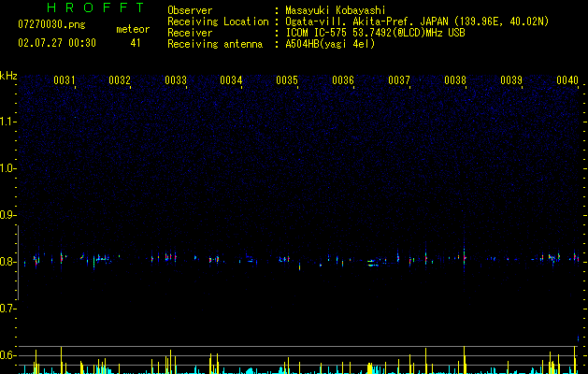This screenshot has width=588, height=374.
Task: Click the gray vertical range bar near 0.8
Action: pyautogui.click(x=18, y=262)
